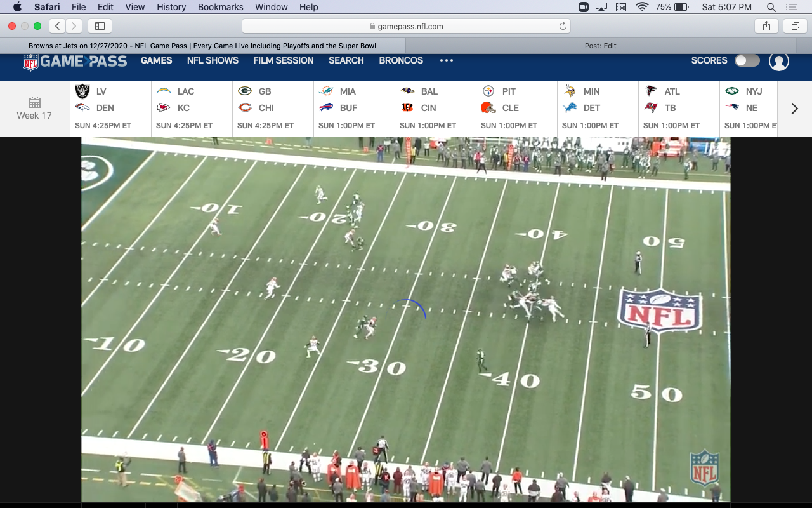Click the Packers team logo
Viewport: 812px width, 508px height.
(245, 91)
